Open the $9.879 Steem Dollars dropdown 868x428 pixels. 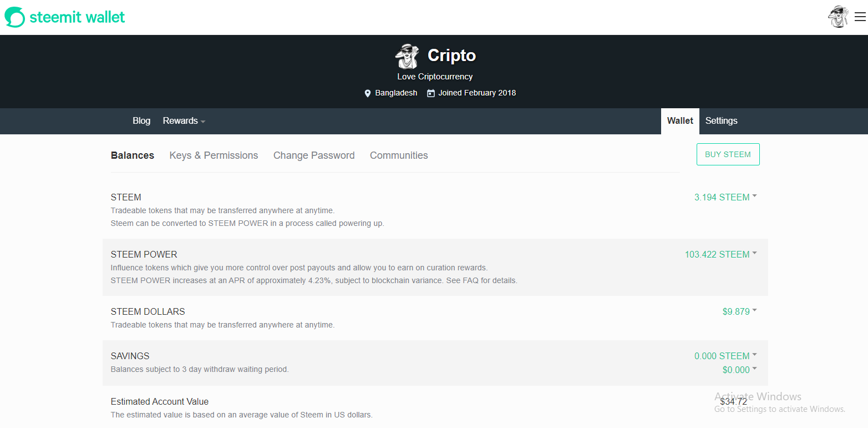(740, 311)
